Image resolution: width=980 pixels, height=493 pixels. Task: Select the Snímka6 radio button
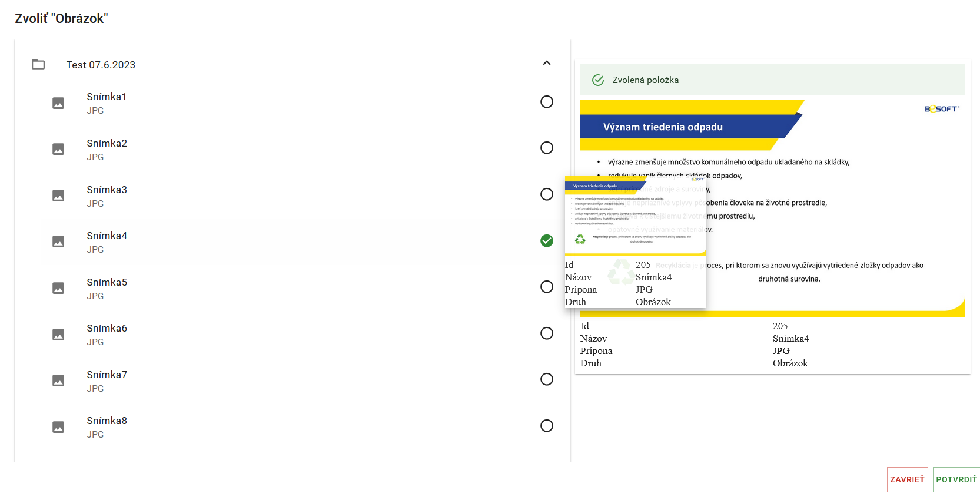pos(547,333)
